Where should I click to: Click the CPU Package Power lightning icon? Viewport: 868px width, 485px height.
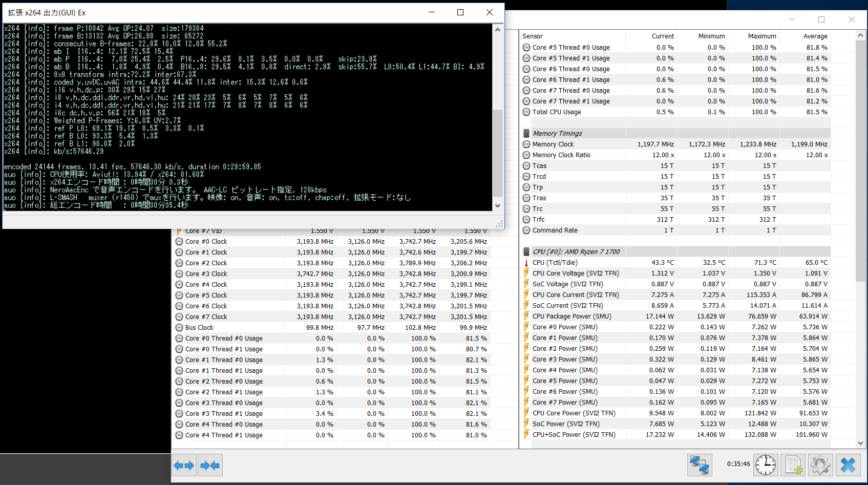click(526, 317)
